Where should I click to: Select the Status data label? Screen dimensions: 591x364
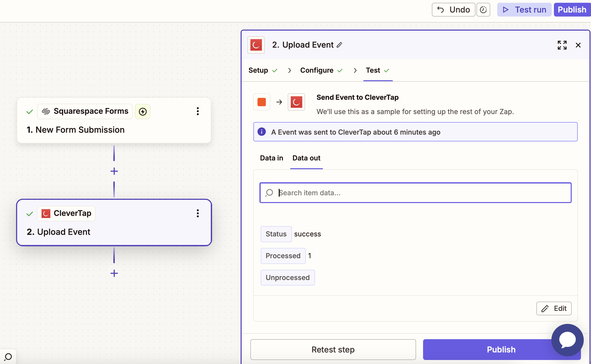tap(276, 234)
